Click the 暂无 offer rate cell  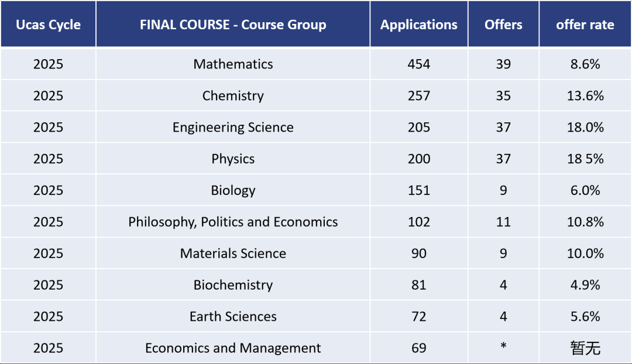pyautogui.click(x=585, y=348)
